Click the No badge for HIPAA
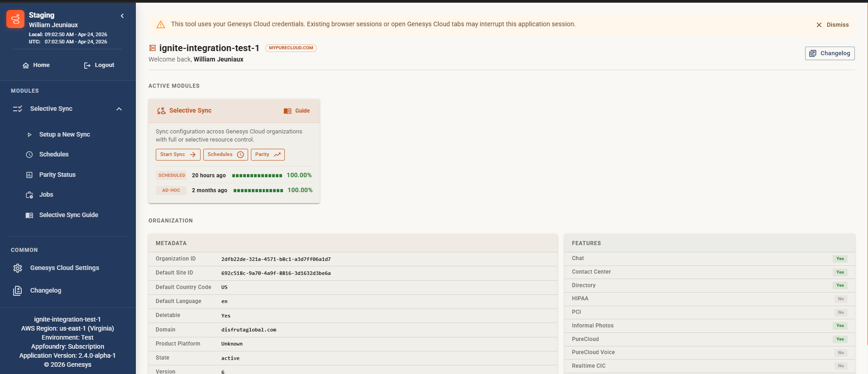868x374 pixels. (841, 299)
